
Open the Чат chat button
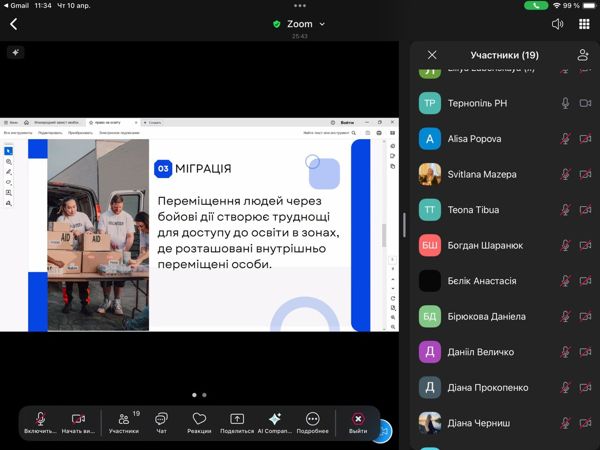[161, 423]
